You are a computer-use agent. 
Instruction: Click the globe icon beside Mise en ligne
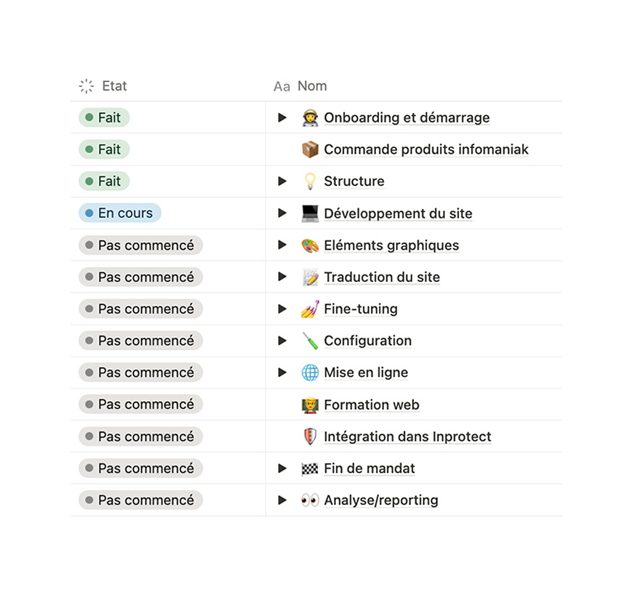[310, 373]
